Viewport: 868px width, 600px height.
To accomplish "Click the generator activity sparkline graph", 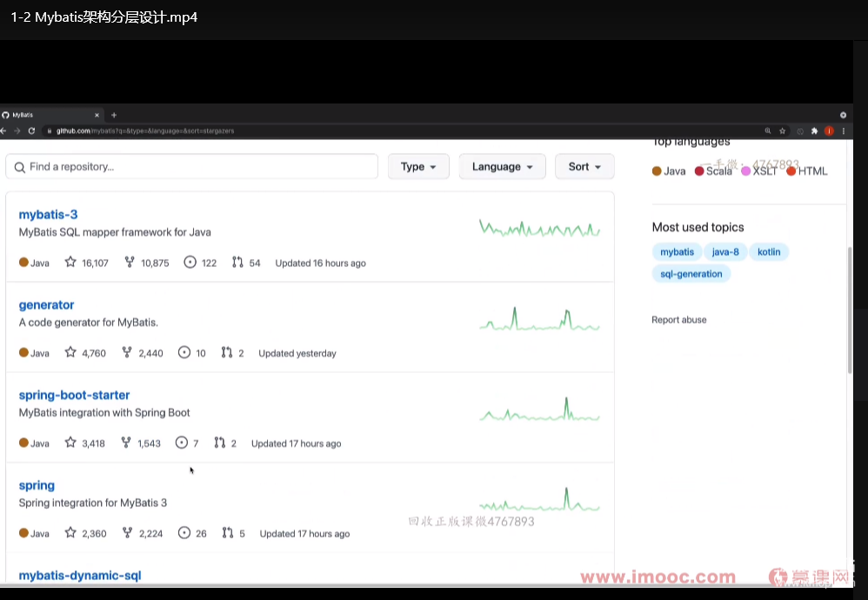I will pyautogui.click(x=540, y=319).
